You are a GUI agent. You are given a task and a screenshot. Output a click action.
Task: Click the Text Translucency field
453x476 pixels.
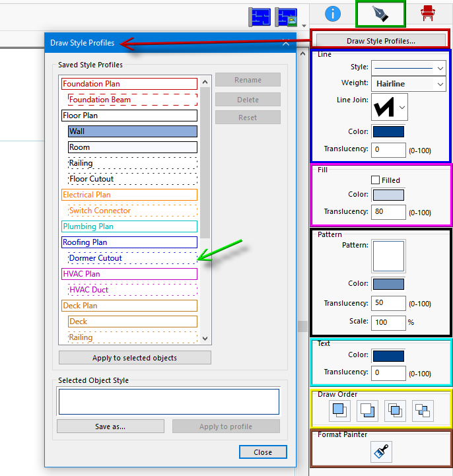coord(388,373)
